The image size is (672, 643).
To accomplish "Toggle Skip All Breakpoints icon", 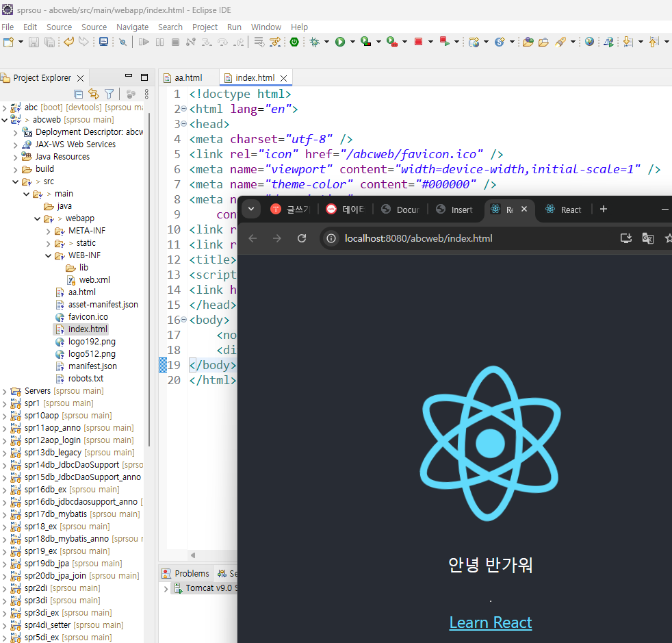I will pos(123,42).
